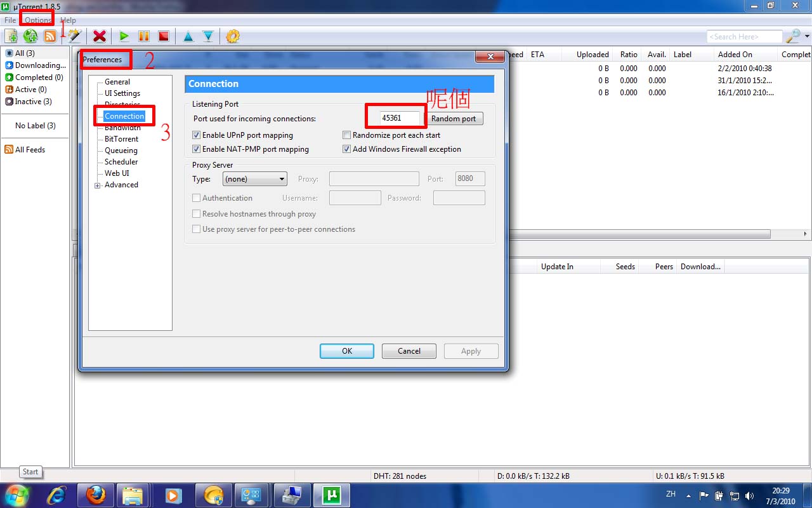Disable the Enable UPnP port mapping checkbox
812x508 pixels.
point(197,135)
